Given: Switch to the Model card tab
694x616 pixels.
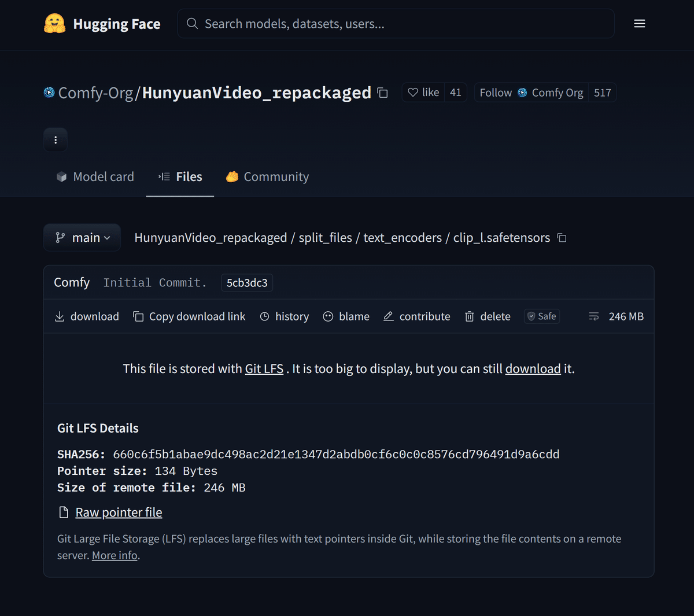Looking at the screenshot, I should (95, 177).
